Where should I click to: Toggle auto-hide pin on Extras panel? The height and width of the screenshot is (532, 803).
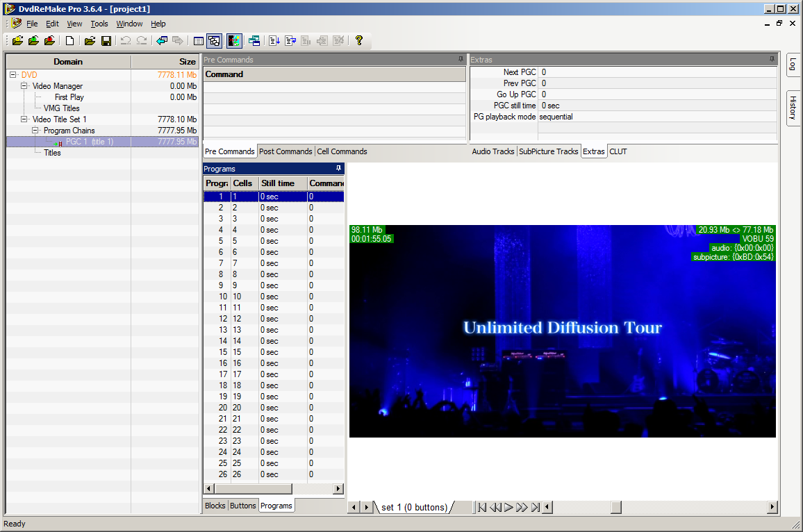tap(772, 60)
